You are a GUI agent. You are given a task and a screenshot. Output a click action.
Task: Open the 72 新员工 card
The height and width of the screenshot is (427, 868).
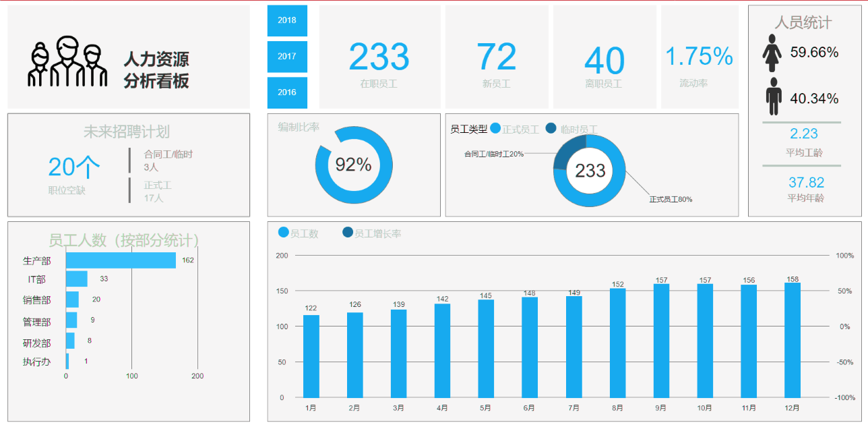tap(497, 57)
